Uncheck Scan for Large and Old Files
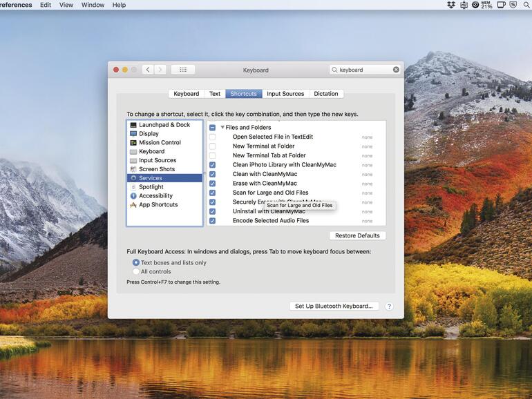Image resolution: width=532 pixels, height=399 pixels. 212,193
